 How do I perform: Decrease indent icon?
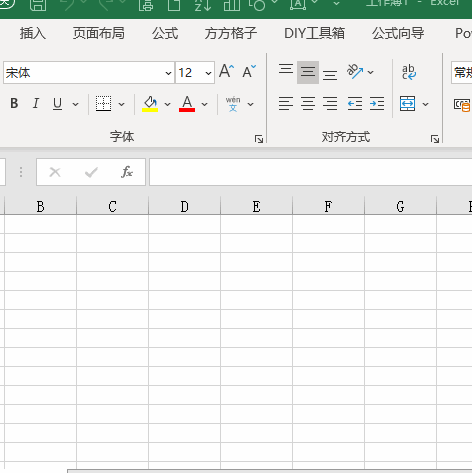(355, 104)
